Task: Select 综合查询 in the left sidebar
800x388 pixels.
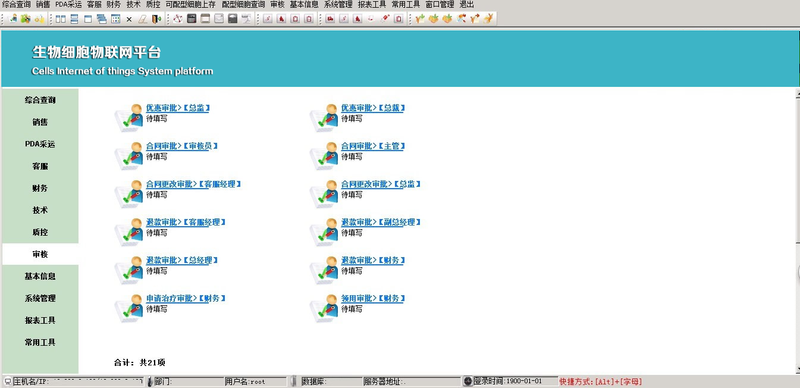Action: click(40, 100)
